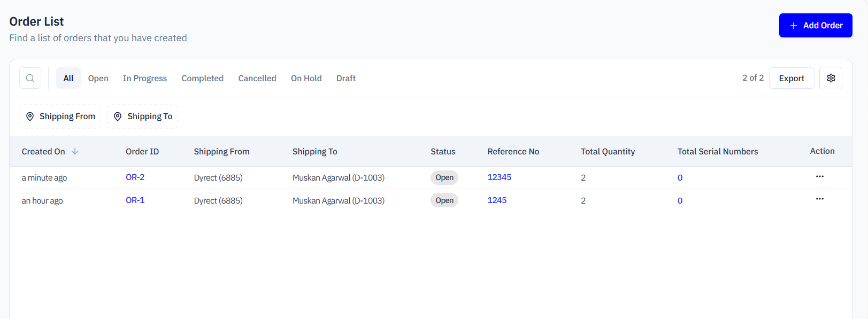The width and height of the screenshot is (868, 319).
Task: Switch to the Draft tab
Action: point(346,78)
